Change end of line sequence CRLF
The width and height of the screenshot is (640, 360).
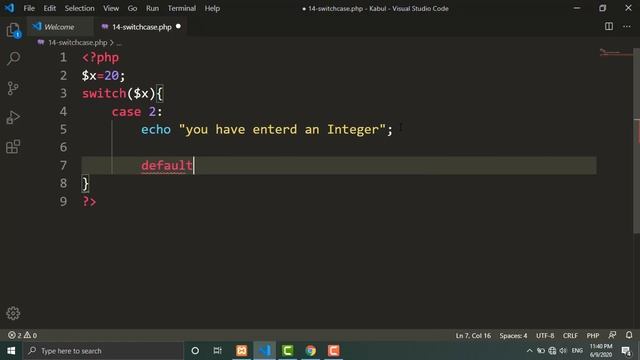click(x=570, y=336)
